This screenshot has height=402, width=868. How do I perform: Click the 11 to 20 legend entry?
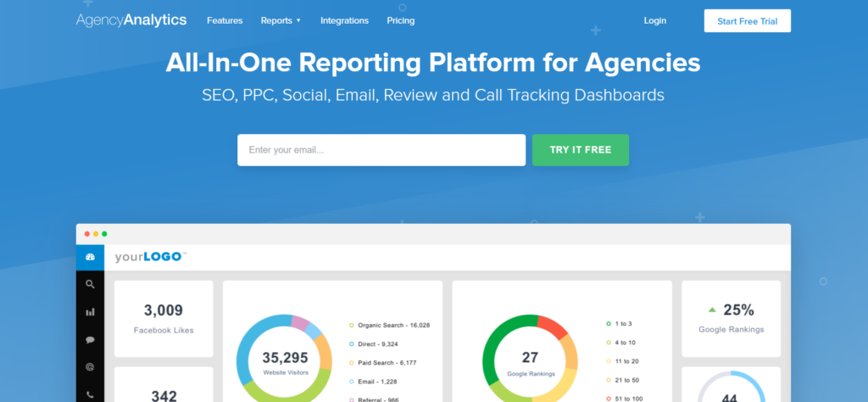[622, 361]
